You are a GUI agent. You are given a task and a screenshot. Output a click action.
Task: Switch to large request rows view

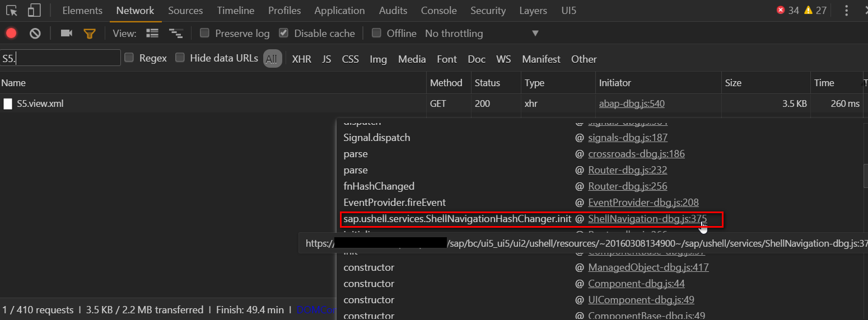[152, 34]
